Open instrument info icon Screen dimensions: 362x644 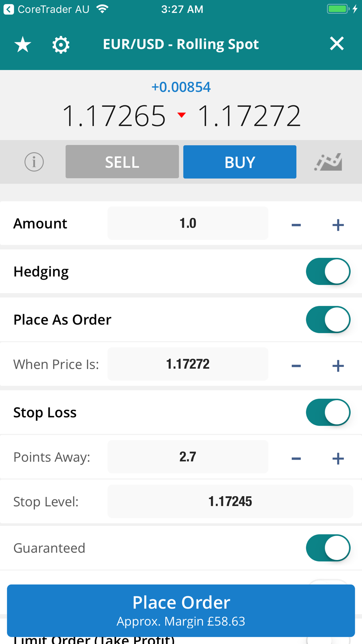pos(34,162)
